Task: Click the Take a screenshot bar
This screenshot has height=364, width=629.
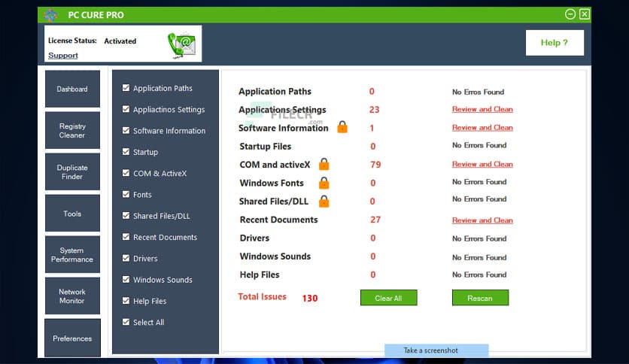Action: tap(436, 350)
